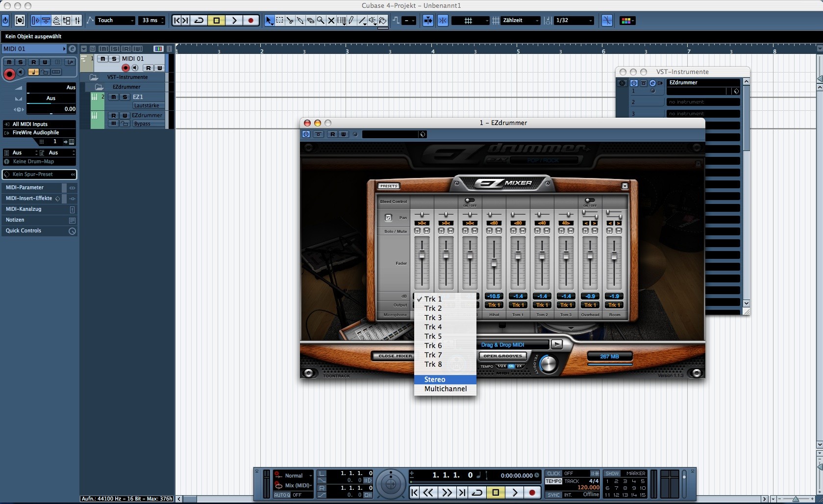823x504 pixels.
Task: Click the Hihat channel Trk 1 output button
Action: (x=494, y=305)
